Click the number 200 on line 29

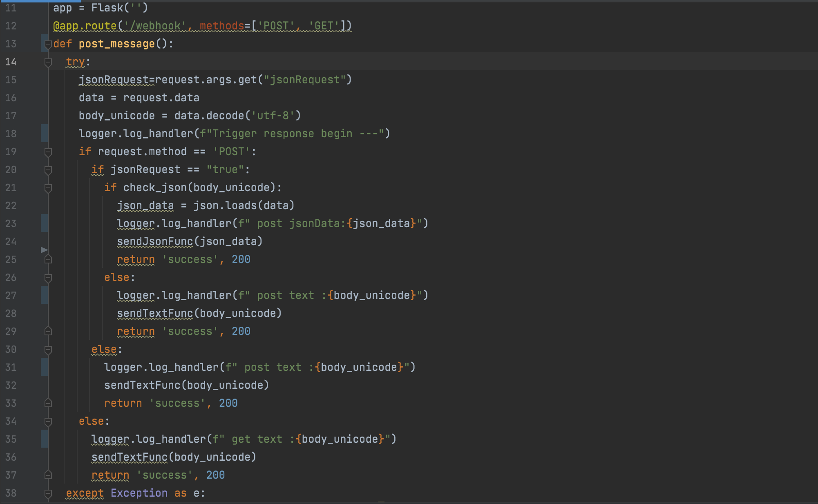tap(241, 331)
